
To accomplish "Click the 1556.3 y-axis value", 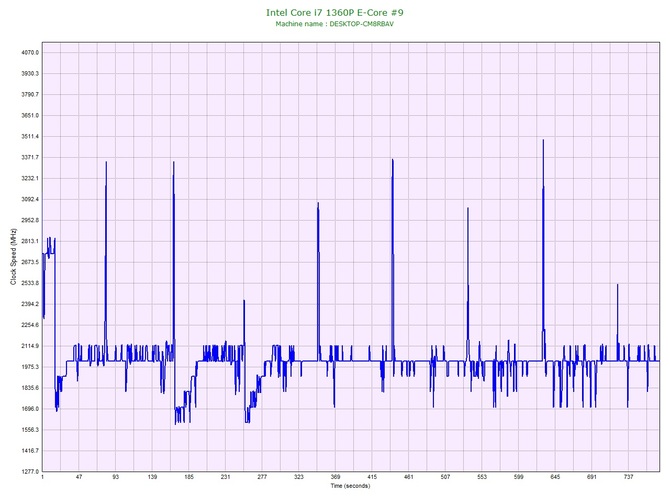I will click(30, 429).
